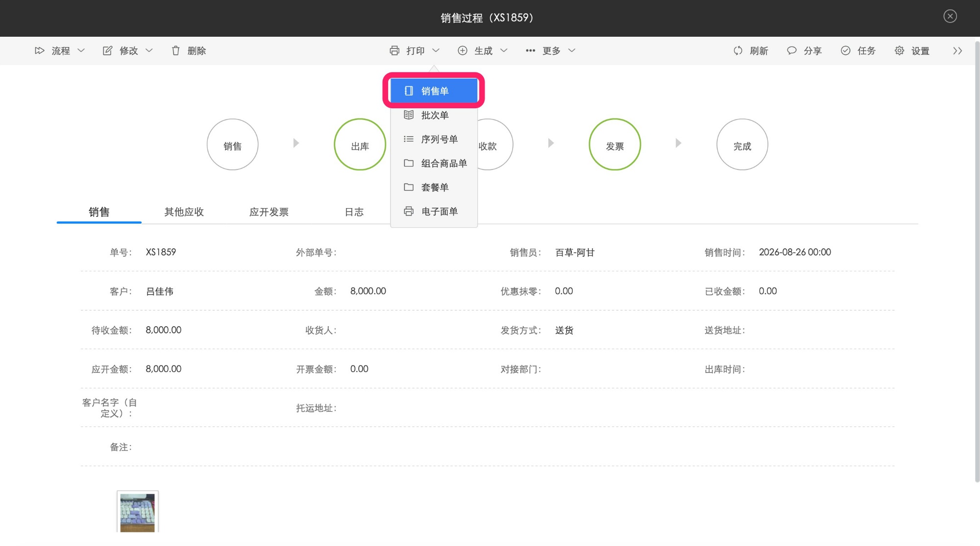Expand the 流程 dropdown arrow
980x546 pixels.
click(x=81, y=50)
